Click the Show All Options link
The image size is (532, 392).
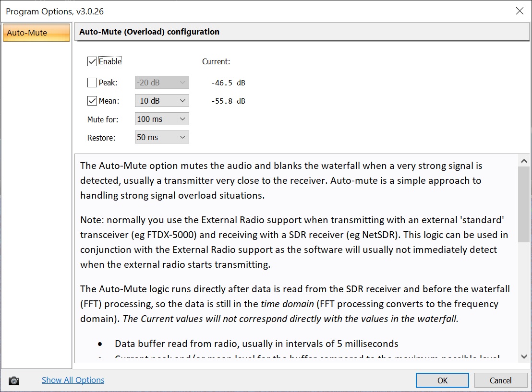(x=73, y=380)
